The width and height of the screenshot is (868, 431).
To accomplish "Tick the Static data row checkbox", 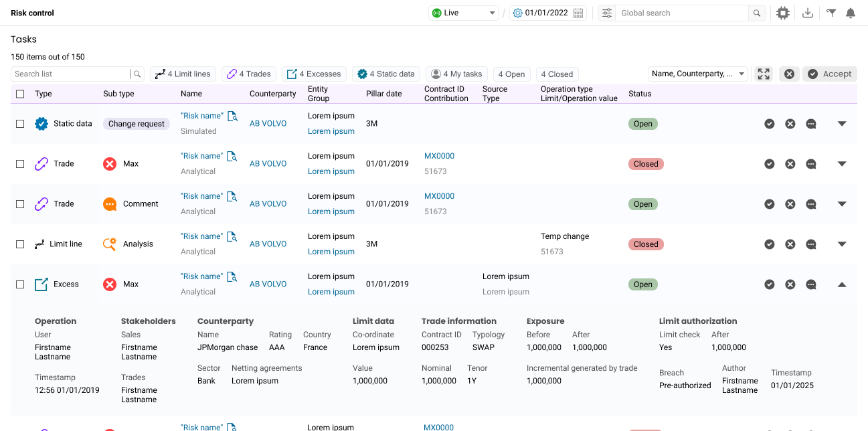I will 20,124.
